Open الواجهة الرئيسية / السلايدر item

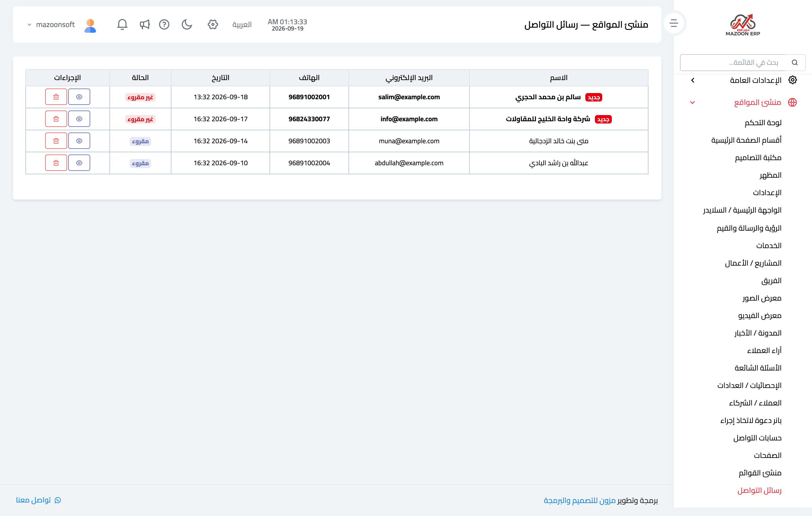pyautogui.click(x=742, y=210)
